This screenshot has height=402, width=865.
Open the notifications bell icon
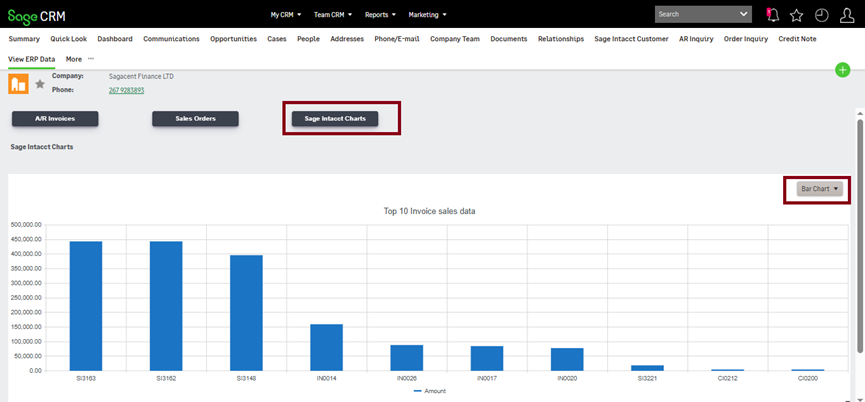[x=772, y=15]
